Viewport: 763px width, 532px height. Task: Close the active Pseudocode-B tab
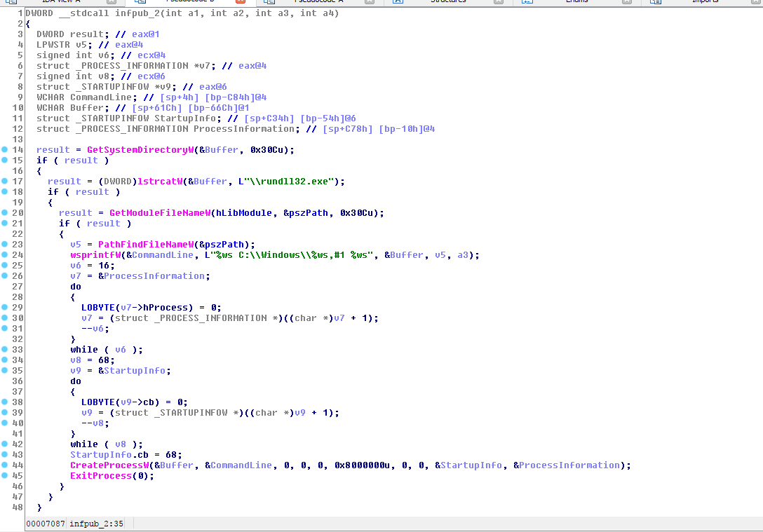pyautogui.click(x=240, y=2)
